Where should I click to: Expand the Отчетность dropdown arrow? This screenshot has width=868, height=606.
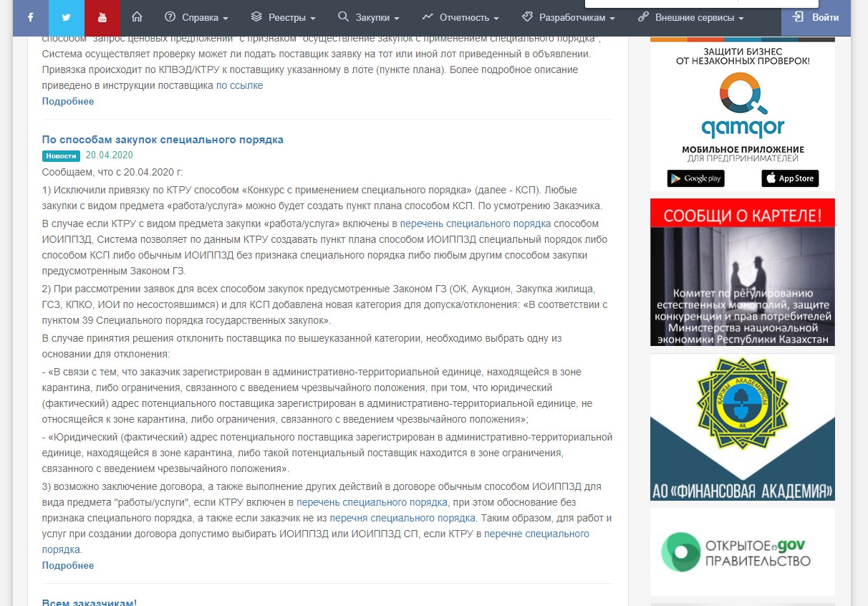click(x=496, y=19)
